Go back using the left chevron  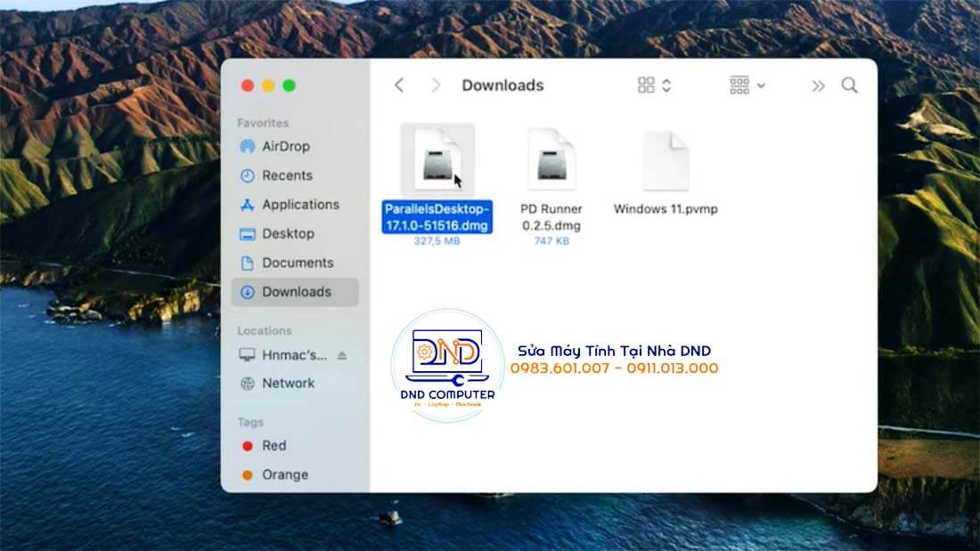pos(399,85)
